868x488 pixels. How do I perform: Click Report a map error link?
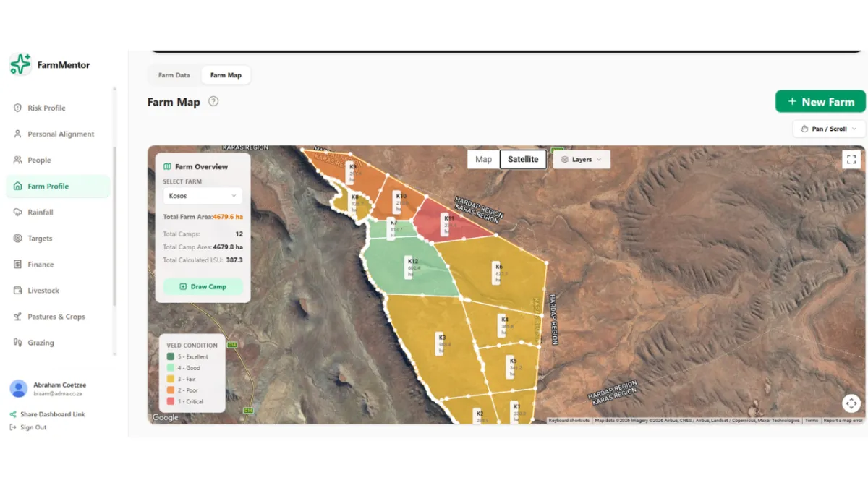tap(843, 421)
